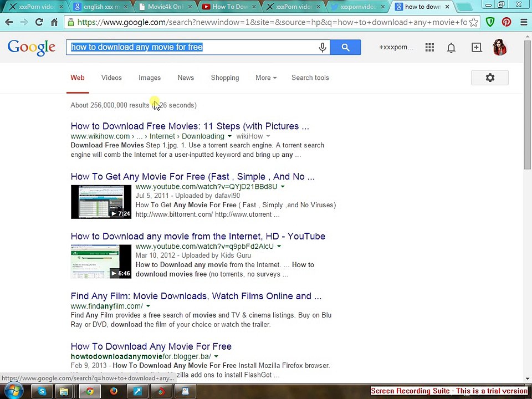The height and width of the screenshot is (399, 532).
Task: Open the Chrome menu hamburger icon
Action: (x=524, y=22)
